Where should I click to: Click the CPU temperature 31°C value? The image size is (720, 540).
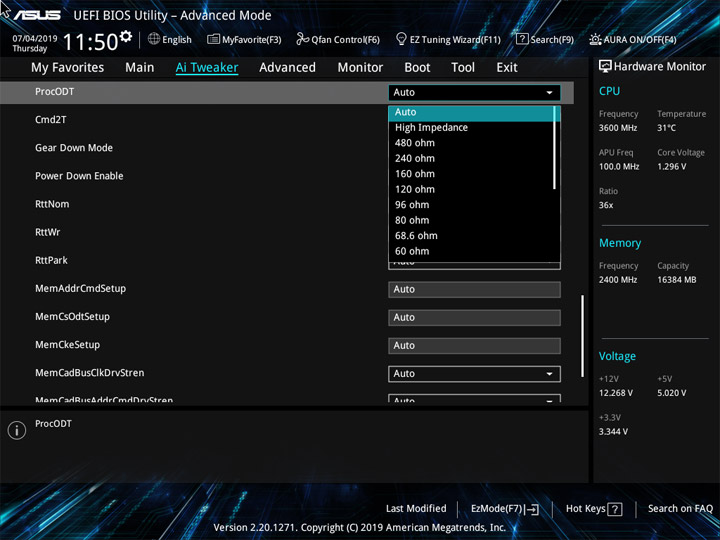666,128
